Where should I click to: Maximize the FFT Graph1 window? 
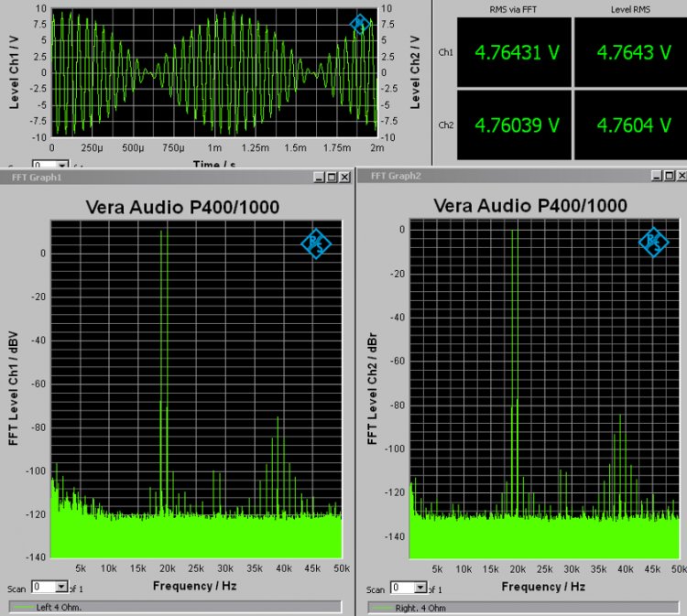(333, 177)
